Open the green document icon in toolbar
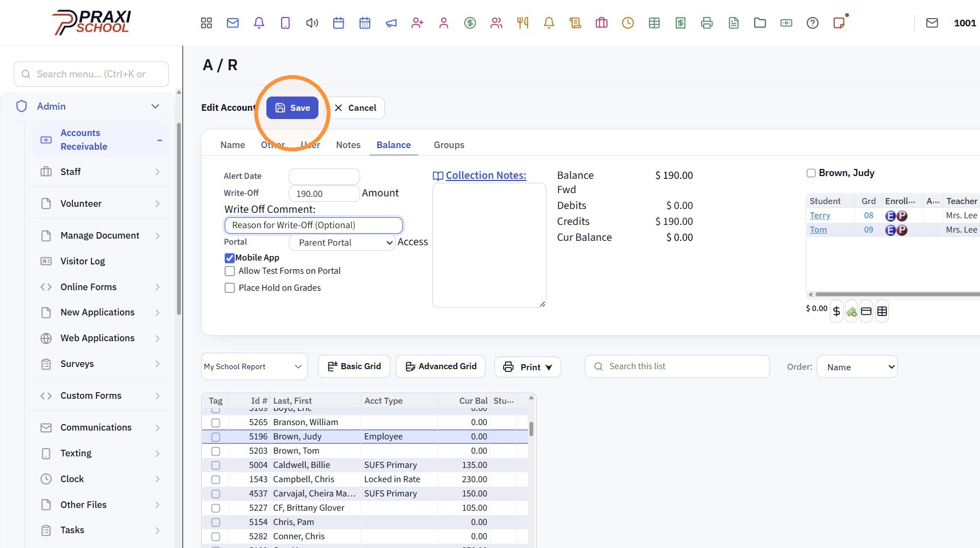Viewport: 980px width, 548px height. pos(734,23)
